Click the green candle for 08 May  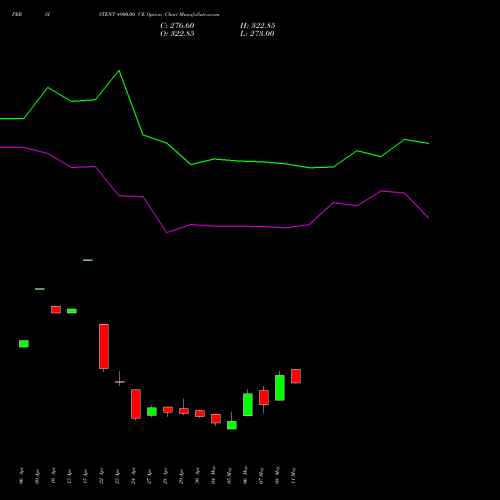(x=280, y=388)
